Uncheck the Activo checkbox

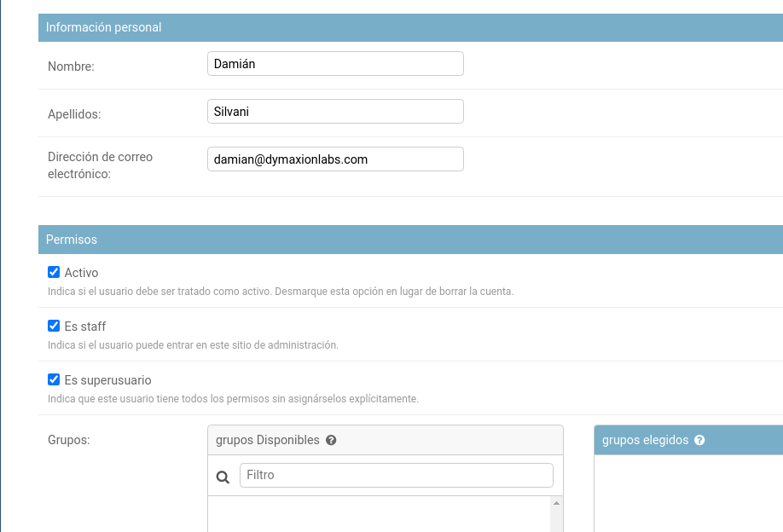coord(54,272)
